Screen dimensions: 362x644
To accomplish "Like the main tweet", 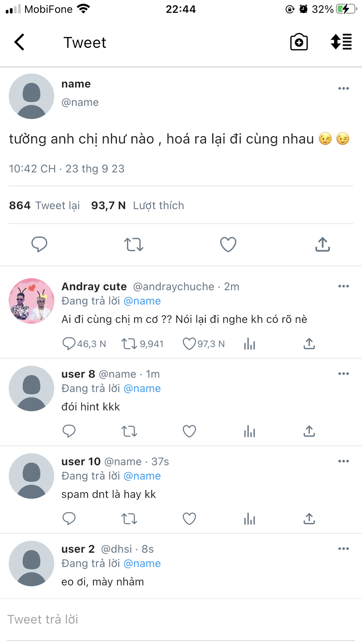I will (x=228, y=244).
